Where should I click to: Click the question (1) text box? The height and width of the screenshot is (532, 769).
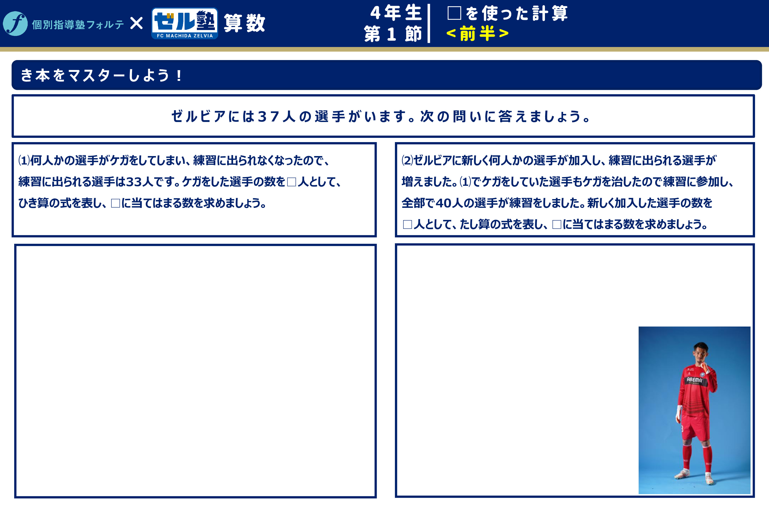194,189
